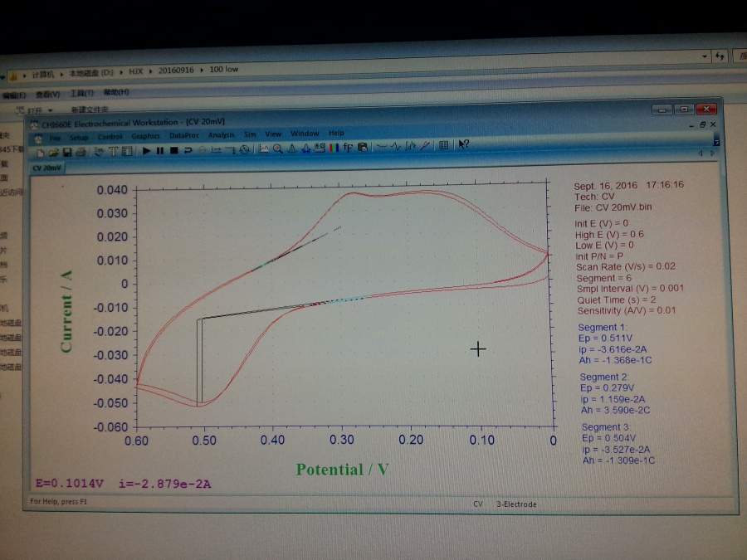Click the File: CV 20mV.bin text
The width and height of the screenshot is (747, 560).
613,207
